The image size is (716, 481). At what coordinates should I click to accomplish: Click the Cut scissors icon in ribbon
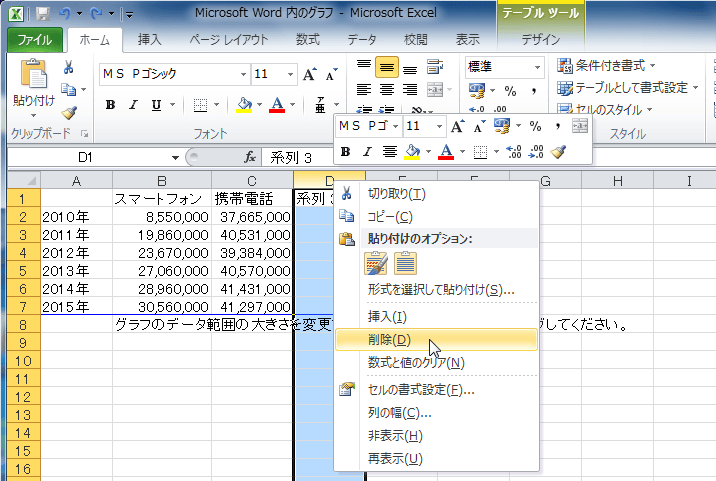(68, 67)
